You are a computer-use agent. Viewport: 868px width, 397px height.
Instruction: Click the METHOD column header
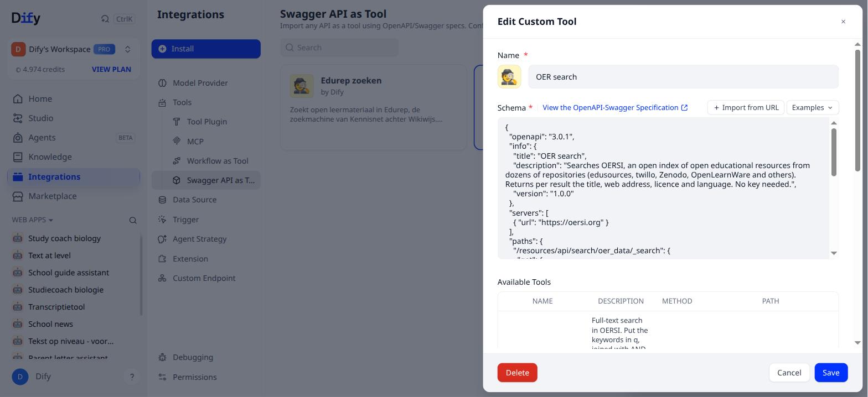point(677,301)
